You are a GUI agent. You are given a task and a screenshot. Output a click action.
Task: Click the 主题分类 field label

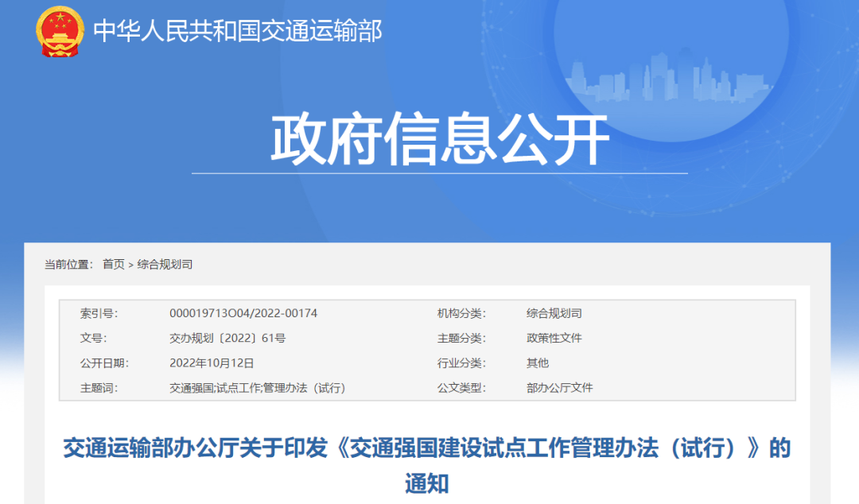coord(461,338)
